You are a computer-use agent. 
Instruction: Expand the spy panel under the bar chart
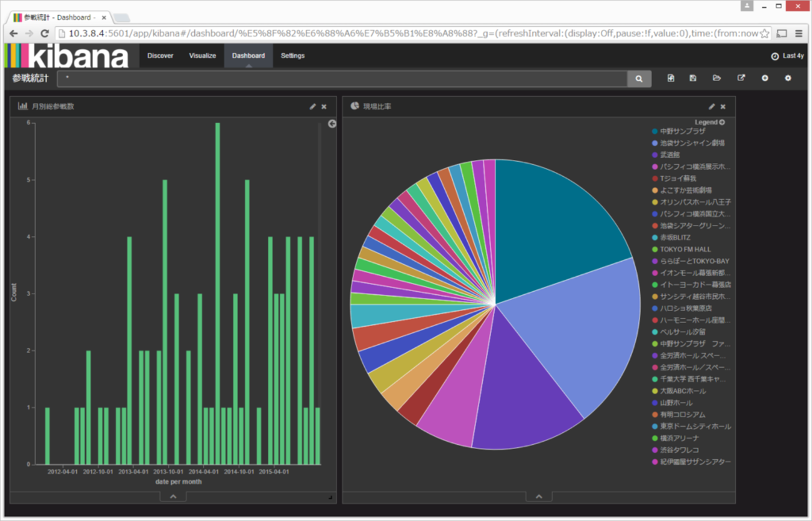tap(173, 497)
